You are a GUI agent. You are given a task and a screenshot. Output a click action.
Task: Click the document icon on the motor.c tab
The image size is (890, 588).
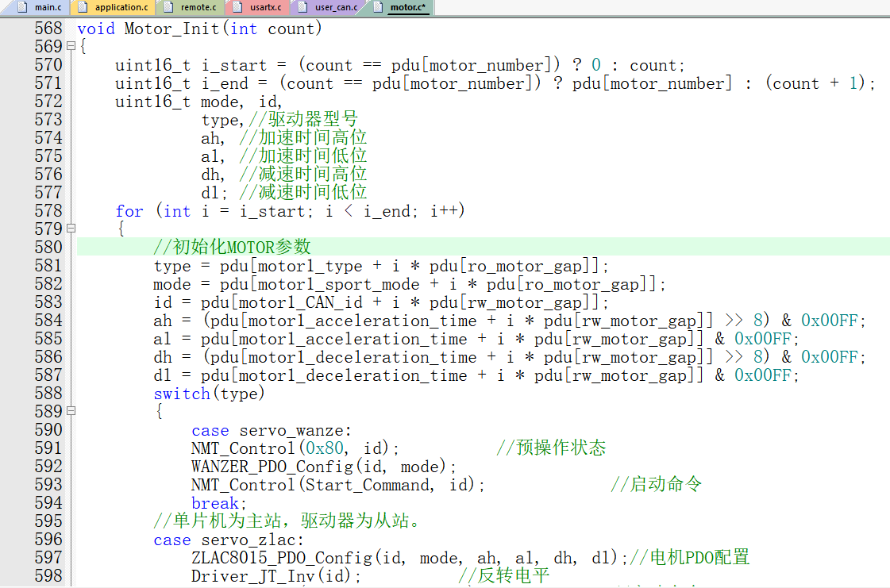click(378, 7)
